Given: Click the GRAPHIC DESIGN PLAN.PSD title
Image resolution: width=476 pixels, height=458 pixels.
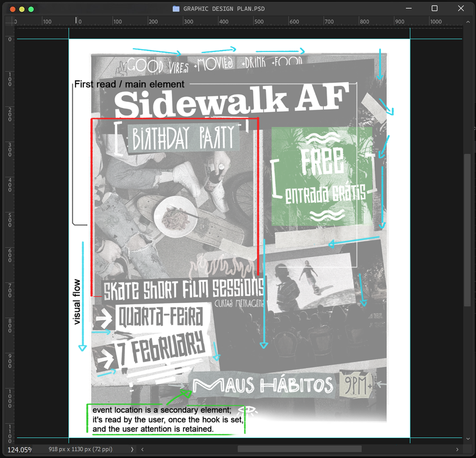Looking at the screenshot, I should tap(224, 9).
